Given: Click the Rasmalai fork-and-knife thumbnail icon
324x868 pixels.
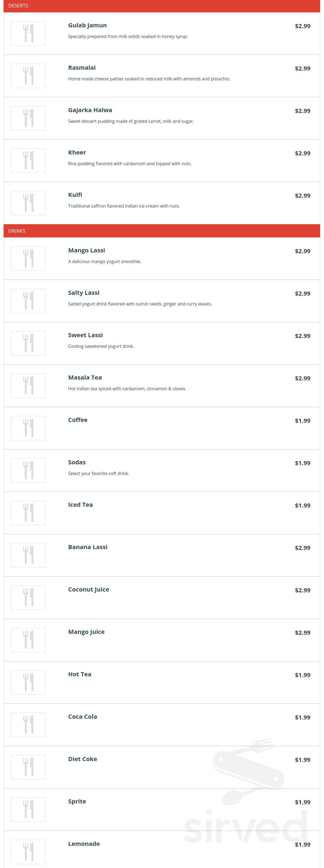Looking at the screenshot, I should 28,76.
